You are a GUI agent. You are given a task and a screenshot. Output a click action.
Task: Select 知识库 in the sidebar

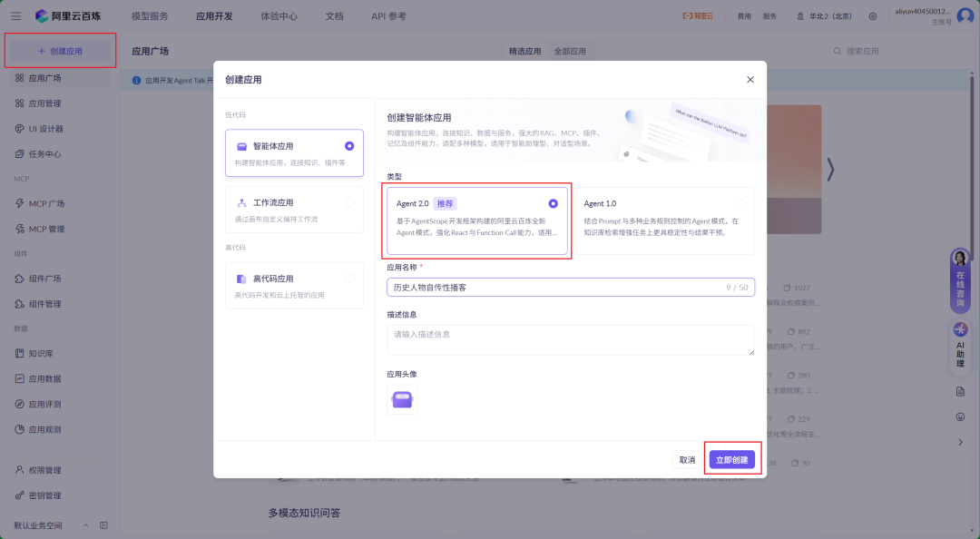pyautogui.click(x=43, y=353)
